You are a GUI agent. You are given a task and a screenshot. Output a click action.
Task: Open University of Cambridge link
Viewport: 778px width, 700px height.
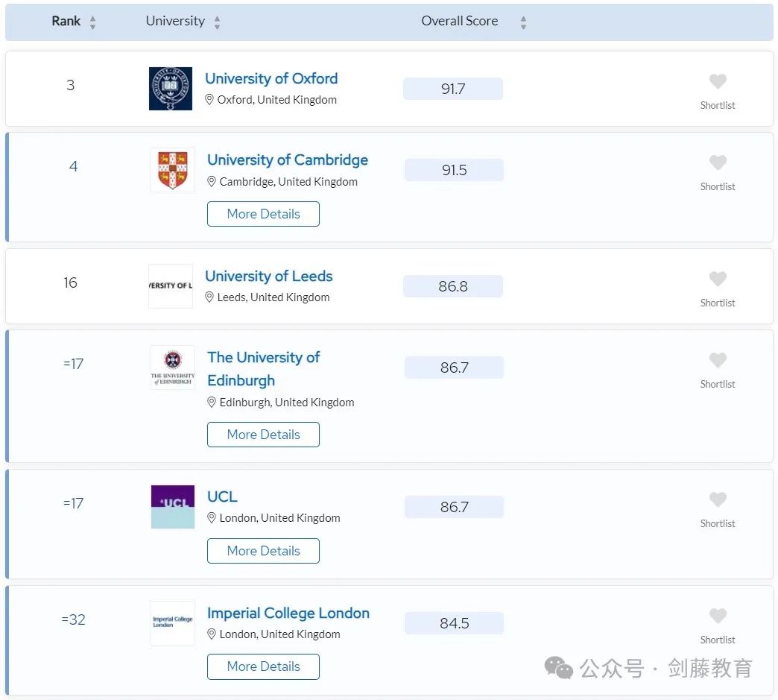coord(288,160)
